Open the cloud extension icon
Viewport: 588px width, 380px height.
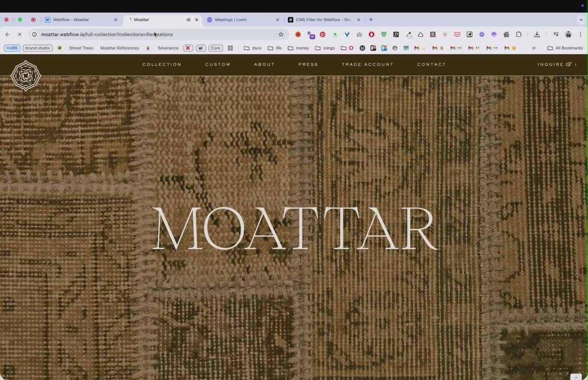[x=420, y=34]
